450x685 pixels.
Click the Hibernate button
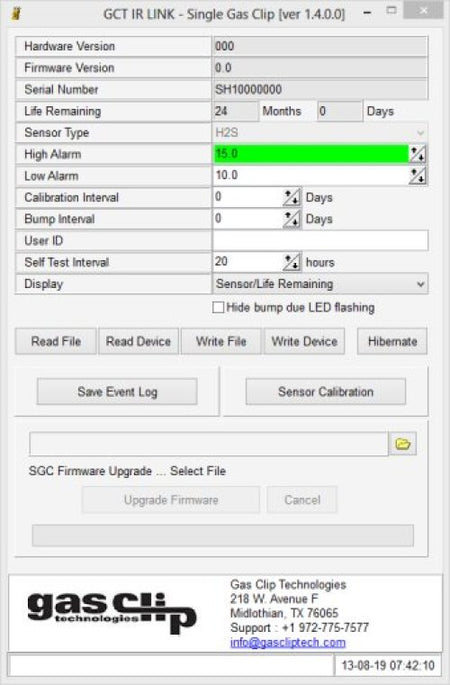(392, 341)
